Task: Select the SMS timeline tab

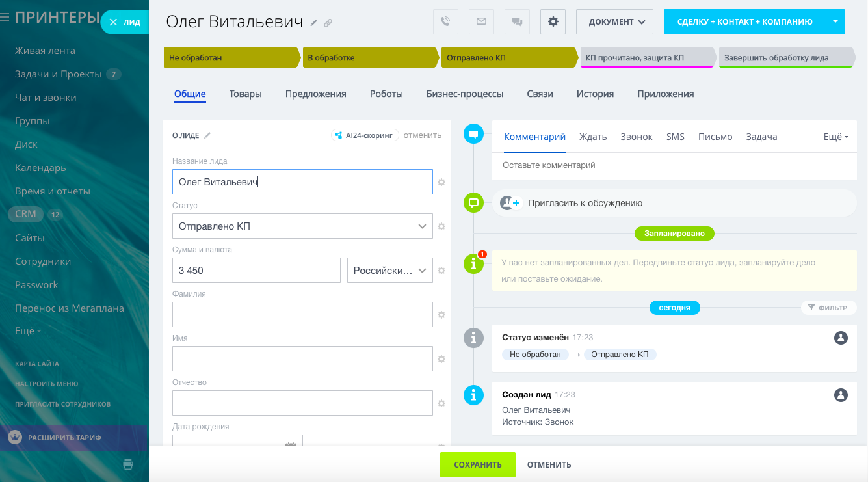Action: click(676, 137)
